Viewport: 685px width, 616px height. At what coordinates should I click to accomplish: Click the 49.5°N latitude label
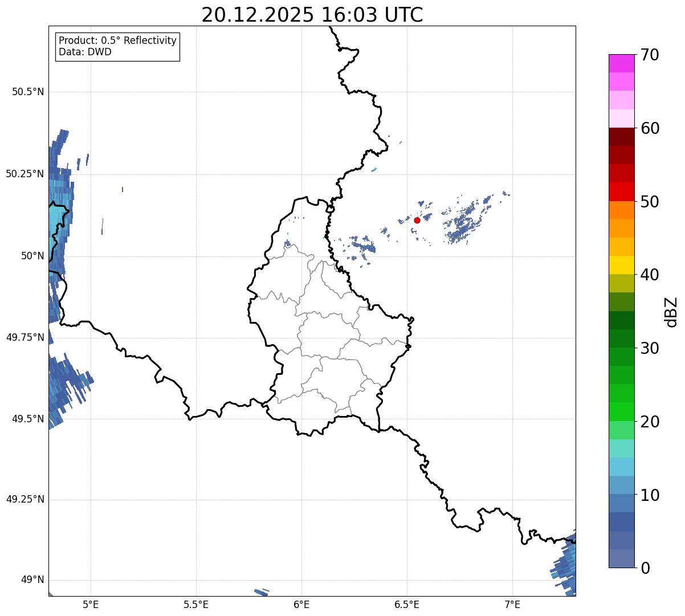pyautogui.click(x=28, y=419)
